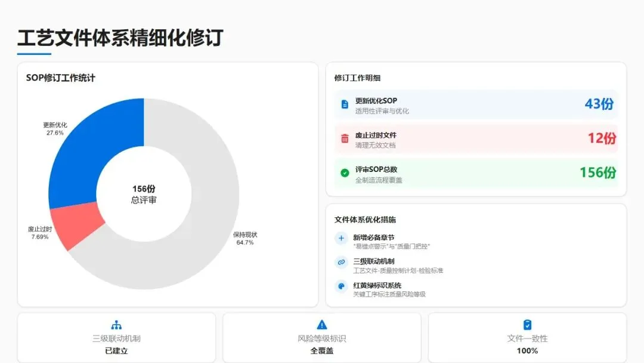
Task: Click the clipboard check icon above 文件一致性
Action: [527, 325]
